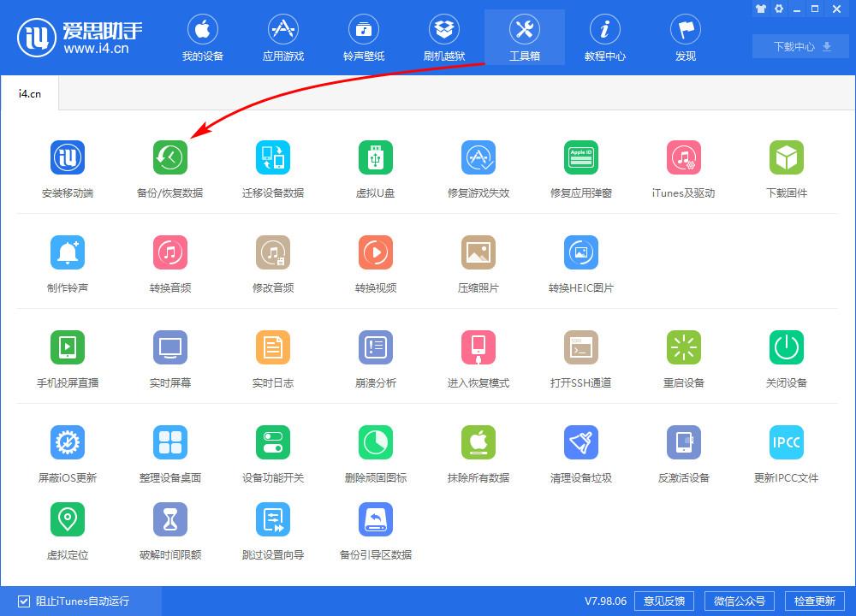Click version number V7.98.06
856x616 pixels.
[605, 601]
